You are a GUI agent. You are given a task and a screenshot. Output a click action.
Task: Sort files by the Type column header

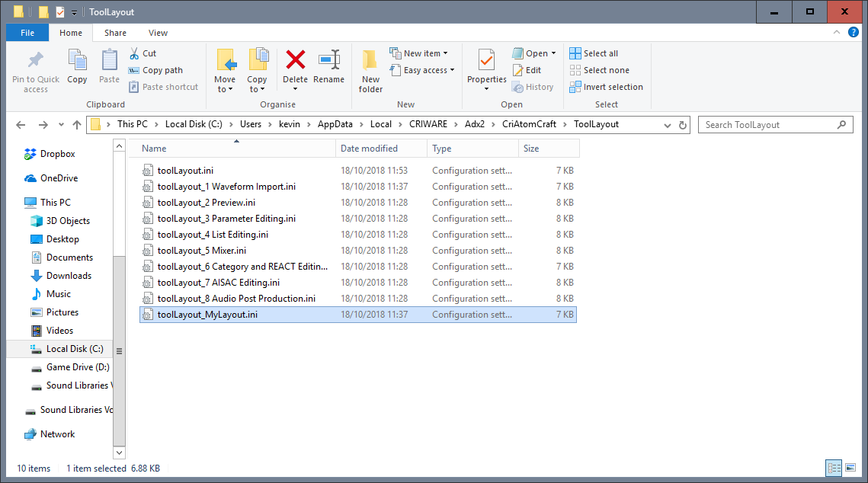click(x=472, y=149)
